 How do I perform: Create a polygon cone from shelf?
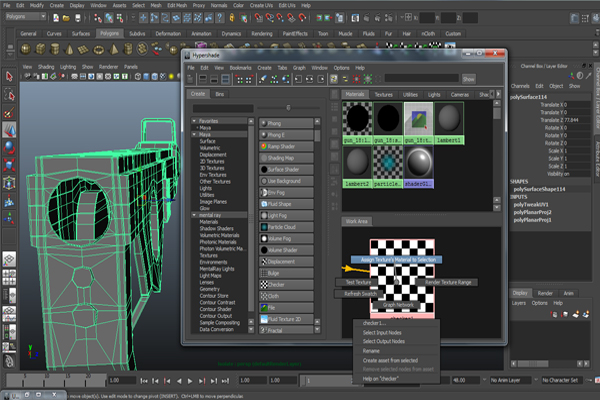69,49
